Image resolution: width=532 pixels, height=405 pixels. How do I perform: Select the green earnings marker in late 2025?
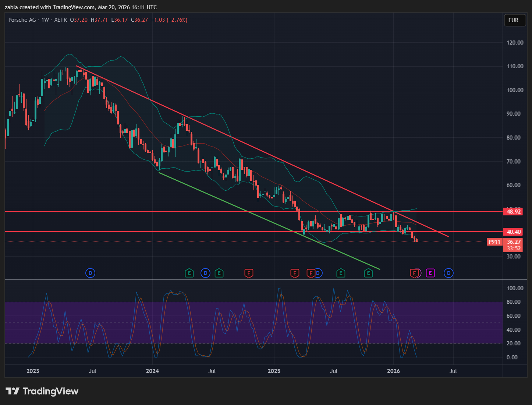(368, 273)
